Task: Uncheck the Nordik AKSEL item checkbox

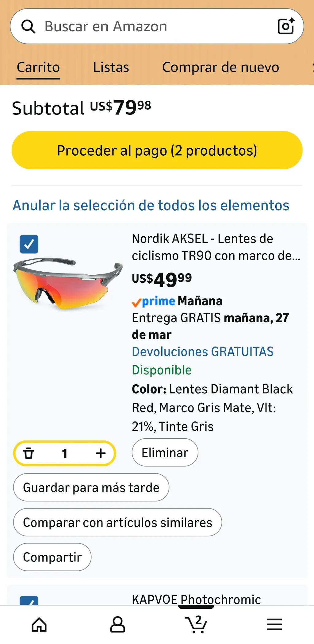Action: [29, 244]
